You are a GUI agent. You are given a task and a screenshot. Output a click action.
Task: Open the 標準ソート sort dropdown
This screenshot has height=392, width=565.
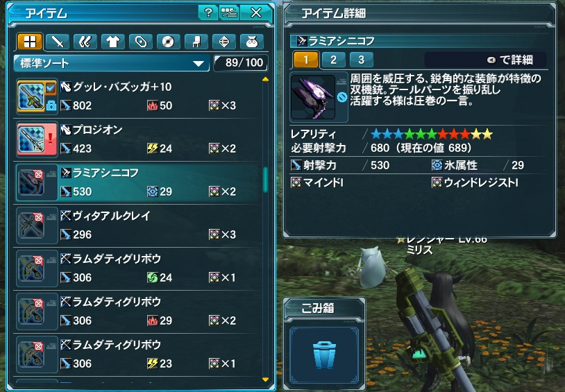tap(112, 63)
